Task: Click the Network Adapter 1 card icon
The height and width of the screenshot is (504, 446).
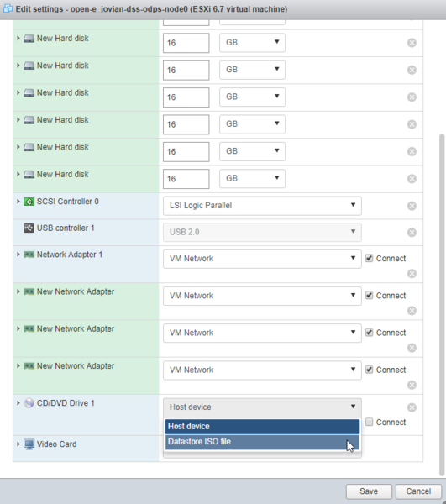Action: tap(29, 255)
